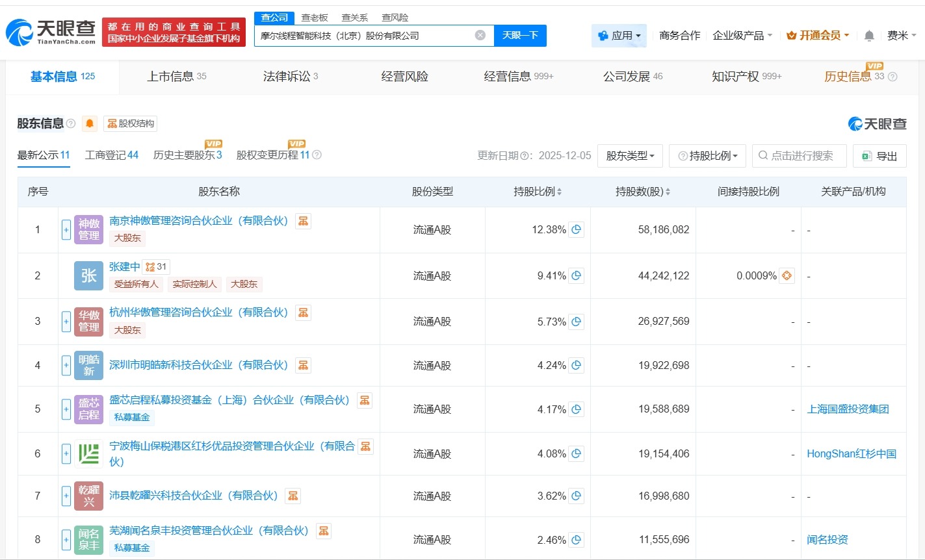Open the 应用 dropdown menu
Screen dimensions: 925x560
pos(619,36)
